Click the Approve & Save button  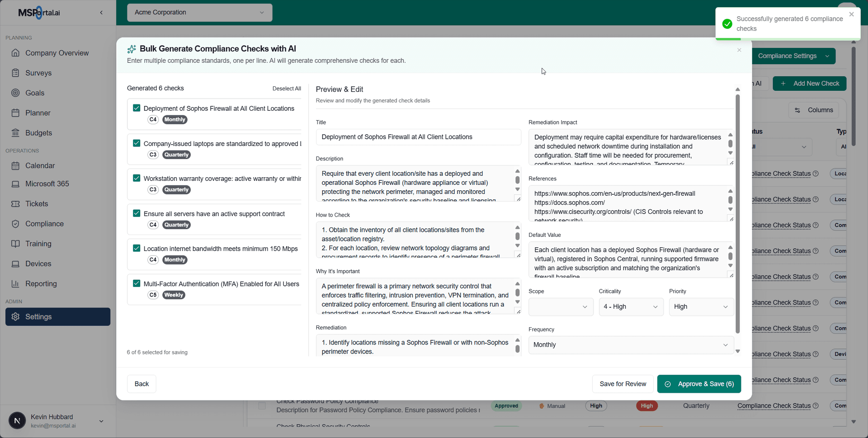click(699, 384)
